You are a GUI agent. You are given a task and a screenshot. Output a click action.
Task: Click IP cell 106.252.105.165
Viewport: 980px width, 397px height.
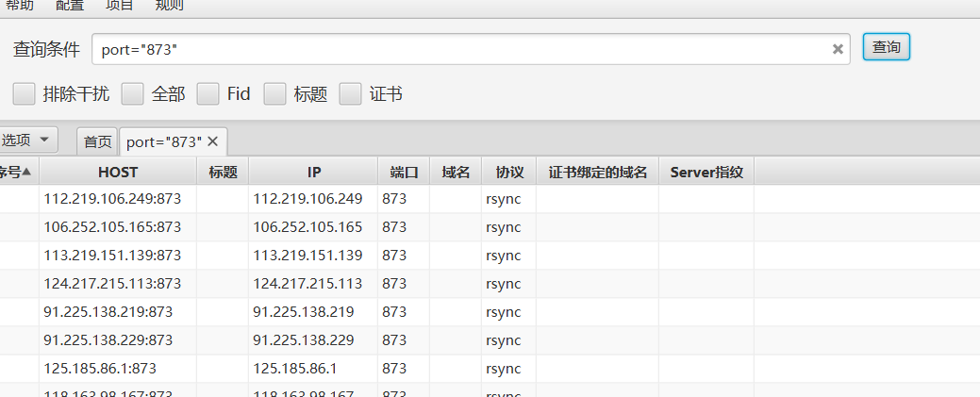pyautogui.click(x=307, y=227)
